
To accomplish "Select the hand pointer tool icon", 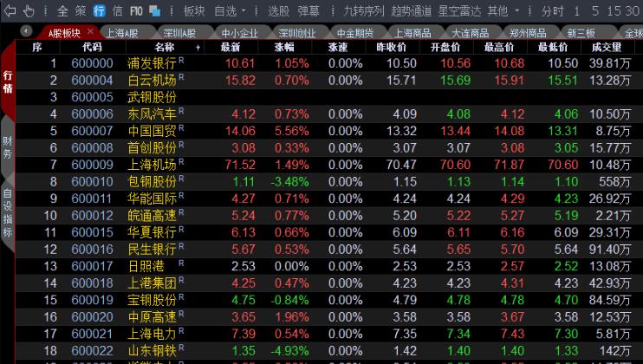I will coord(29,10).
